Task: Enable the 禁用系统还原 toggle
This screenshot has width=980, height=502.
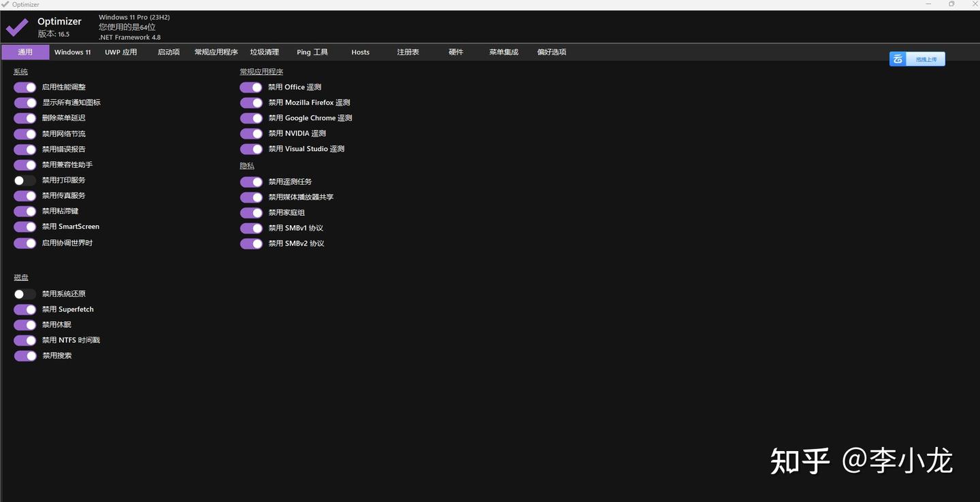Action: (x=24, y=294)
